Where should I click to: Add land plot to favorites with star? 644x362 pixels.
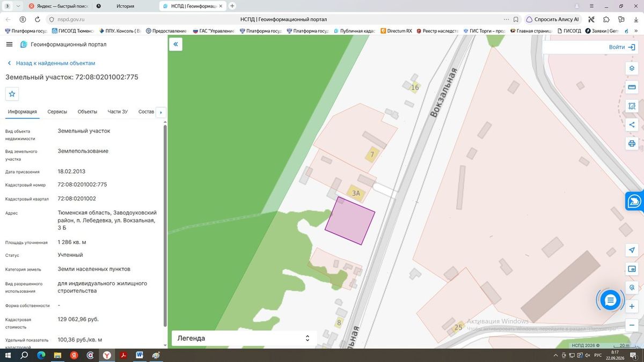(x=12, y=94)
